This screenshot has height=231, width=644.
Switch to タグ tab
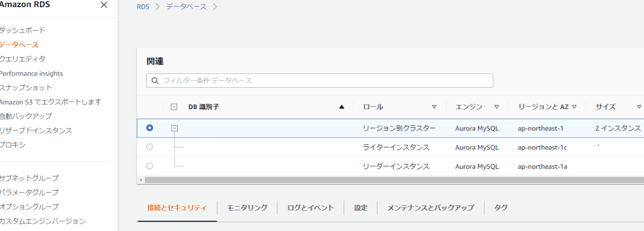pyautogui.click(x=501, y=208)
